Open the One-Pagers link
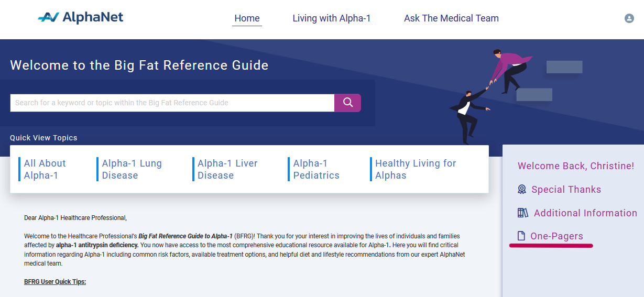644x297 pixels. [556, 236]
